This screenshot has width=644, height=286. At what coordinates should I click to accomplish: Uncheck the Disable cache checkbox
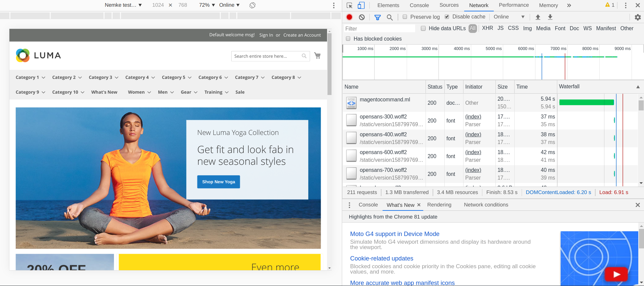coord(447,17)
